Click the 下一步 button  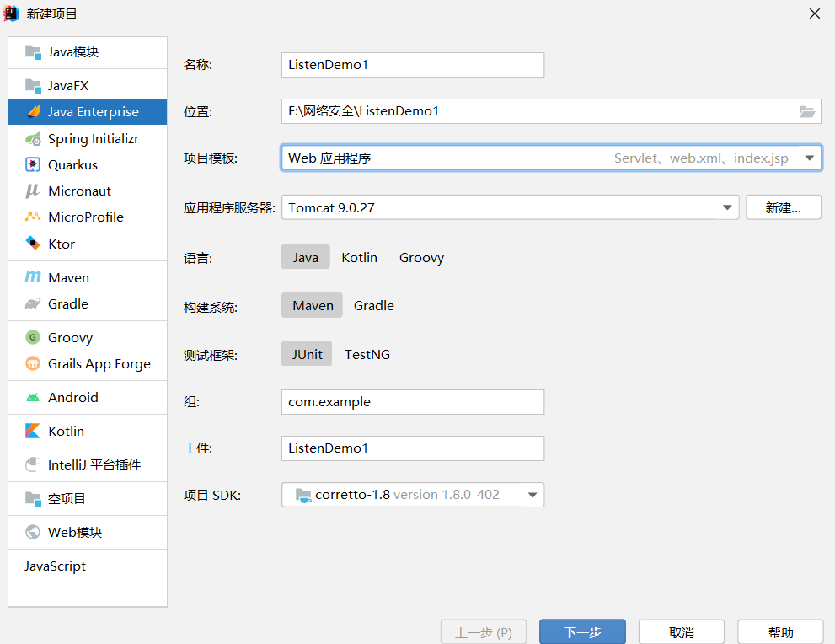tap(582, 631)
